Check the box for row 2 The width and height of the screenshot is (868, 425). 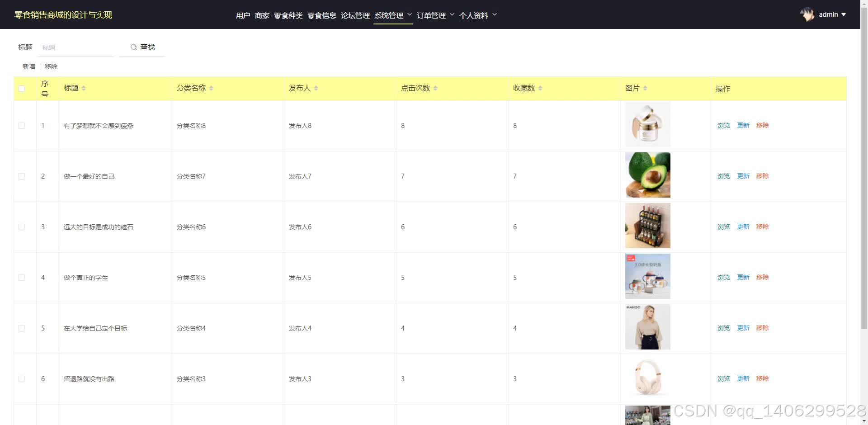(x=22, y=176)
